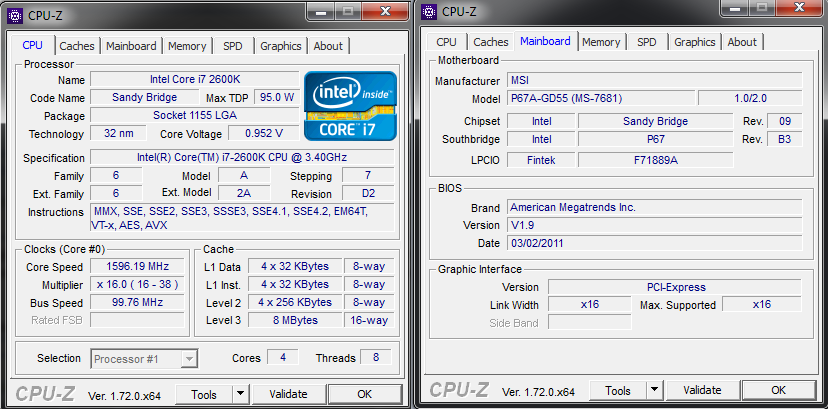
Task: Click the Instructions field listing MMX, SSE
Action: pos(242,218)
